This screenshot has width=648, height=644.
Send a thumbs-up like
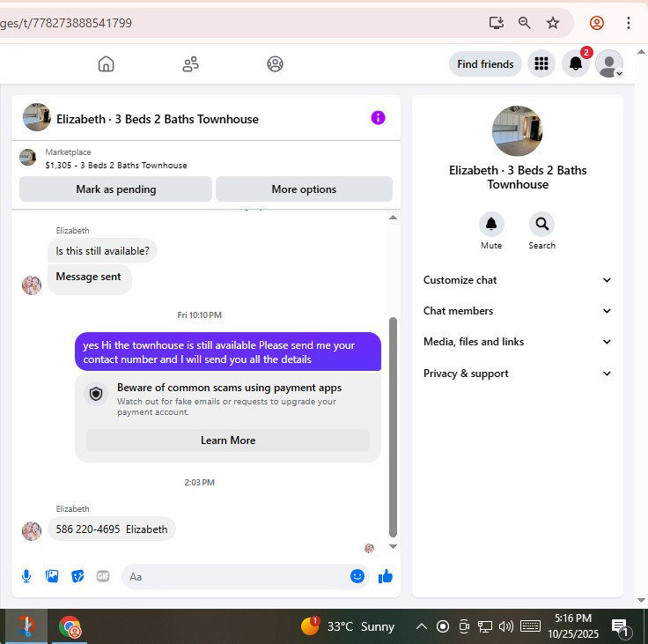click(x=385, y=576)
